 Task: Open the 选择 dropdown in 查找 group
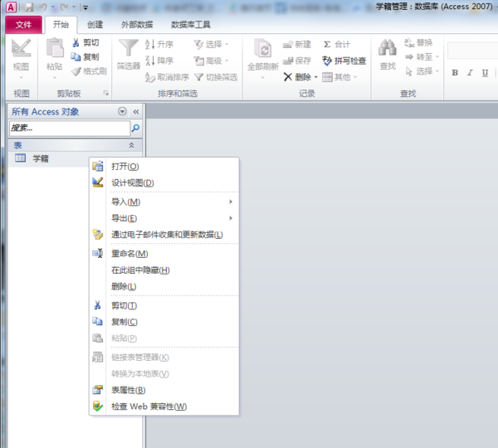point(422,71)
